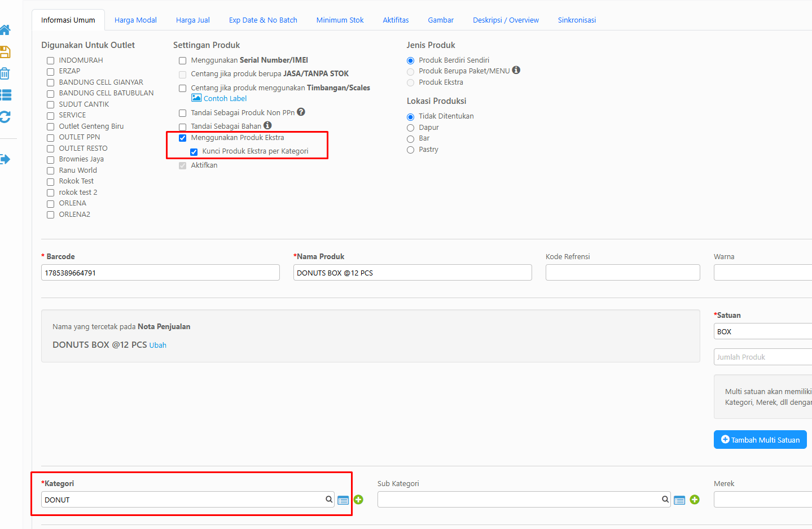The image size is (812, 529).
Task: Click into the Barcode input field
Action: click(x=160, y=273)
